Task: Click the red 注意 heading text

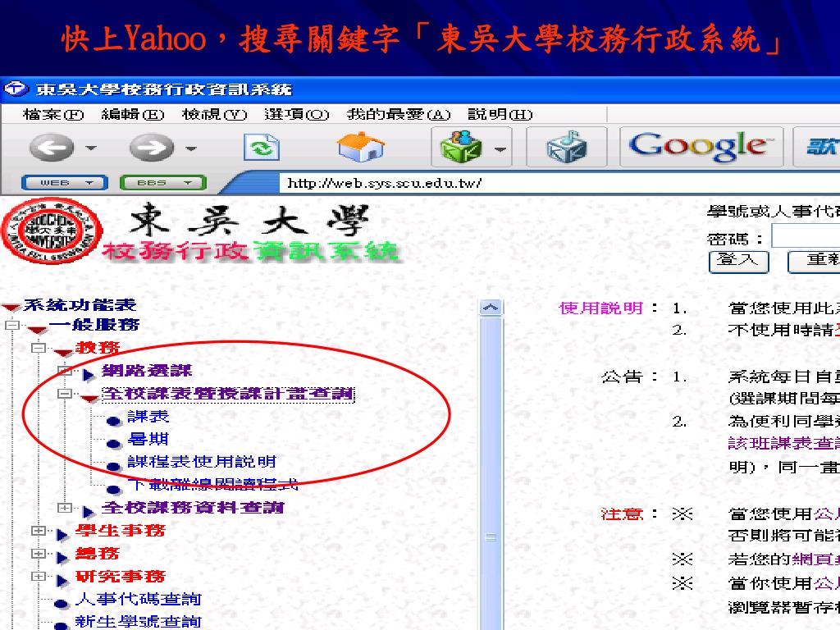Action: (622, 514)
